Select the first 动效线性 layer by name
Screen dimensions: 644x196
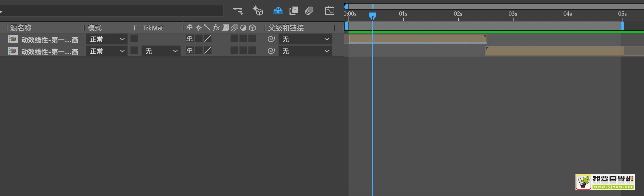click(49, 40)
